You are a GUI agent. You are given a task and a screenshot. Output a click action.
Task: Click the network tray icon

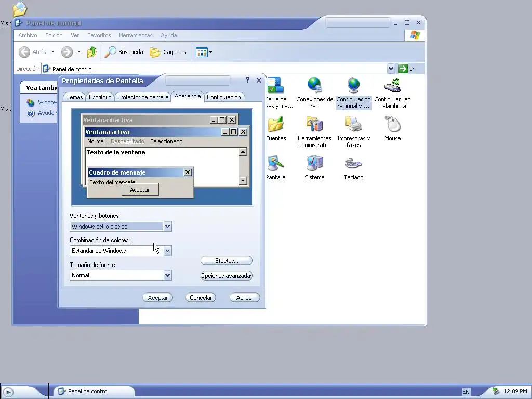[x=496, y=391]
